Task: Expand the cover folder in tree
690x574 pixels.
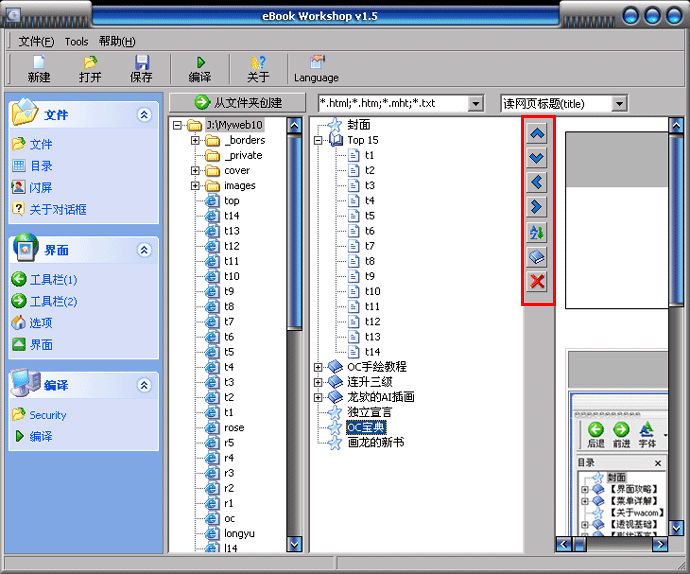Action: (x=196, y=171)
